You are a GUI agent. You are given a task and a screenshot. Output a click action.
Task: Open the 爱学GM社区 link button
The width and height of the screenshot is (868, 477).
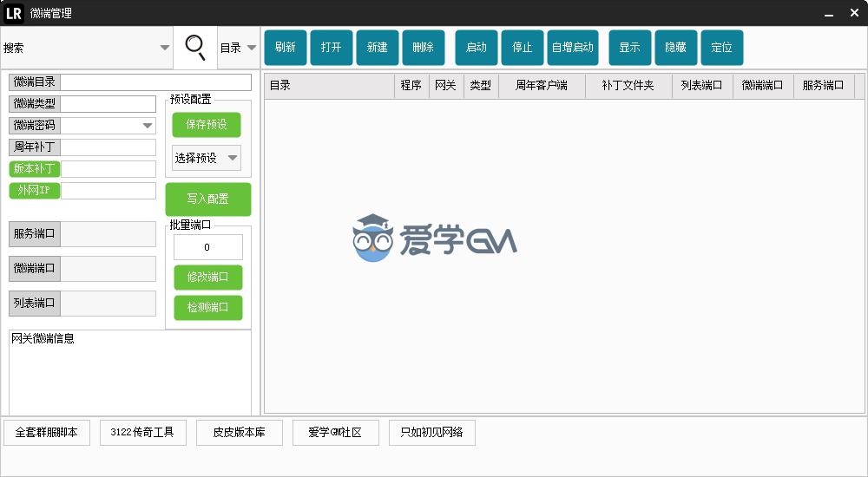pyautogui.click(x=335, y=433)
